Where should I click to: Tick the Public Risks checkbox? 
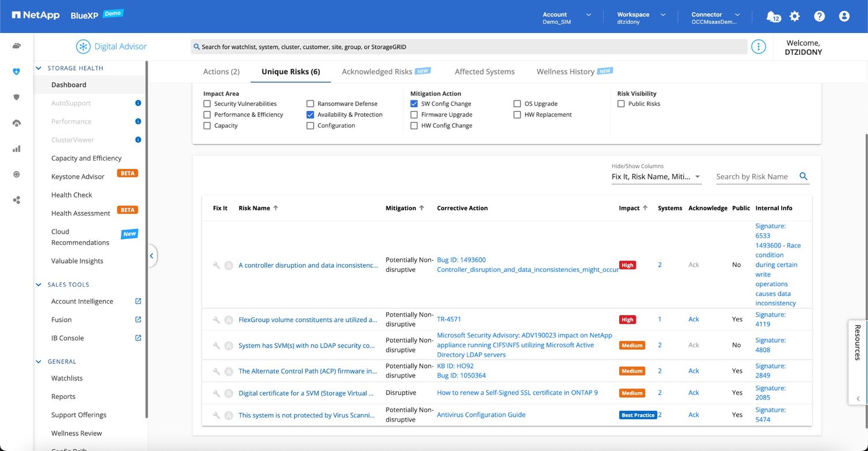pos(621,104)
